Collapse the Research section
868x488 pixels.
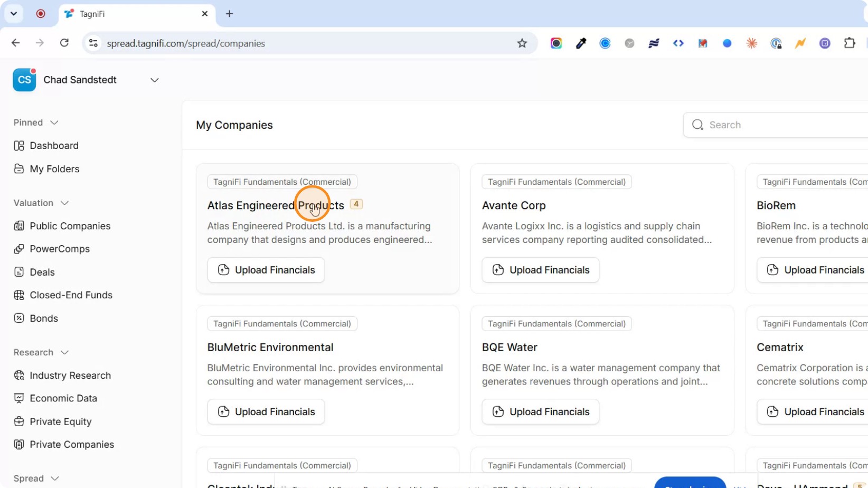pos(64,352)
